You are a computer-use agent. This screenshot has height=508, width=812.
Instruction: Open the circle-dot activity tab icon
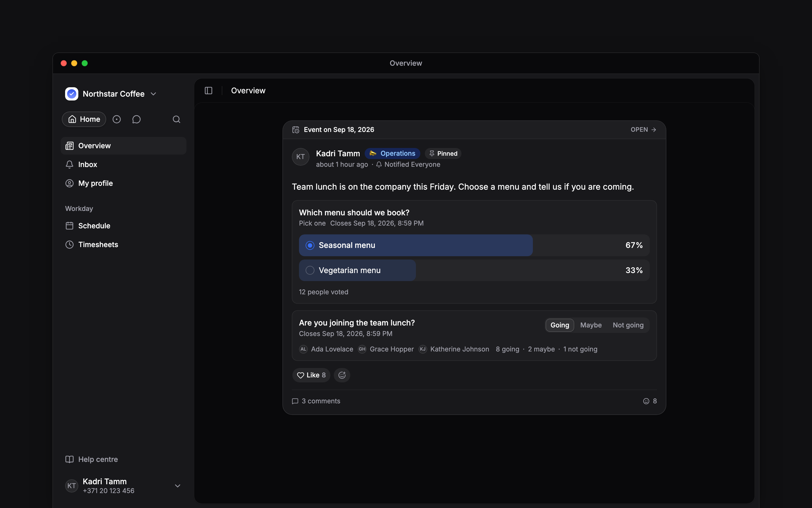click(x=116, y=119)
